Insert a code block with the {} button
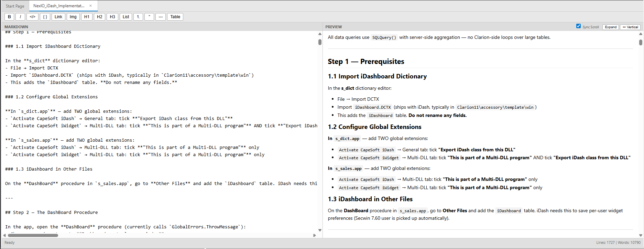Image resolution: width=644 pixels, height=249 pixels. pos(45,17)
